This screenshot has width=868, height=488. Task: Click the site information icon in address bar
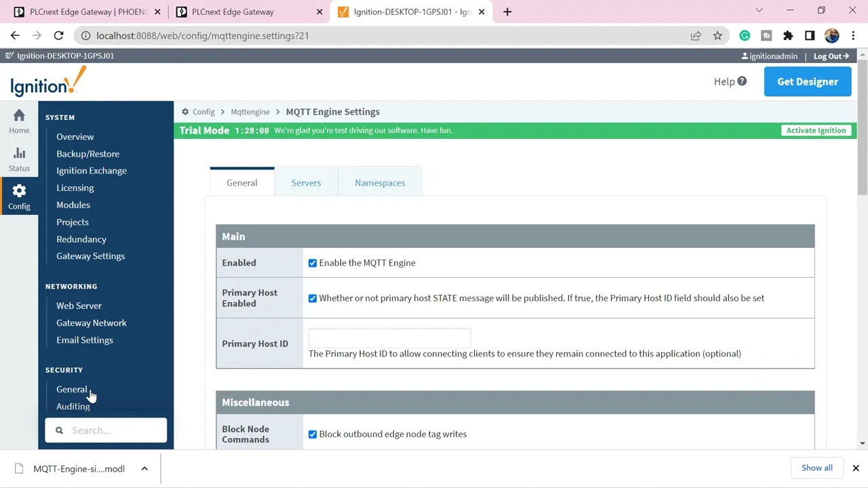85,36
